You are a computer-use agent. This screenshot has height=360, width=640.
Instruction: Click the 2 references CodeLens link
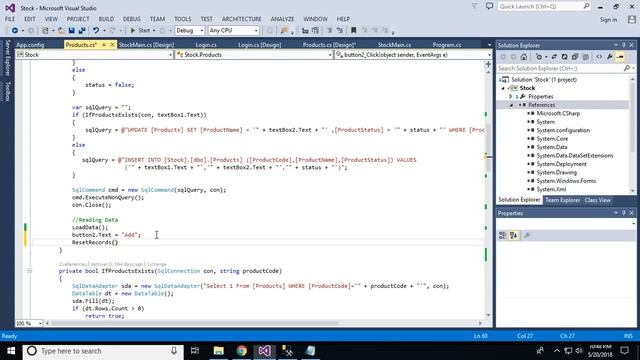[x=72, y=264]
